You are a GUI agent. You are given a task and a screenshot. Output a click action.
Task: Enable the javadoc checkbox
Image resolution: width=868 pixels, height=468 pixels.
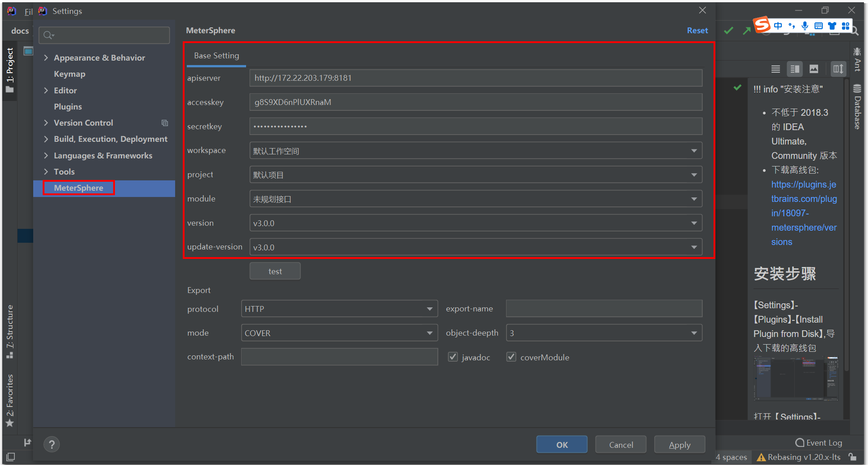coord(453,357)
